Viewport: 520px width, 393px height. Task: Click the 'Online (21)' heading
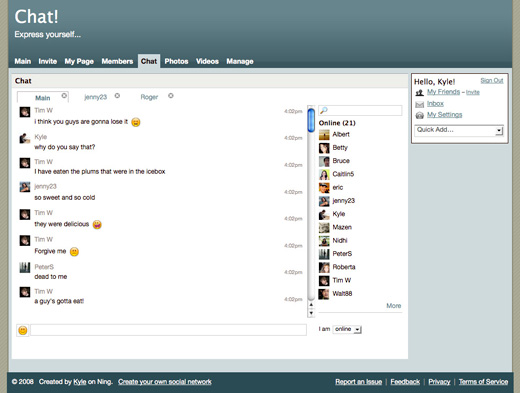(x=337, y=123)
